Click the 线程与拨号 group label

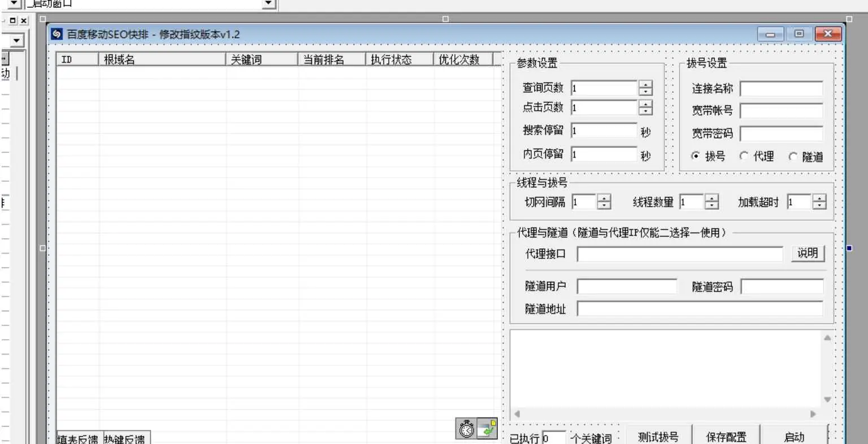click(x=542, y=183)
